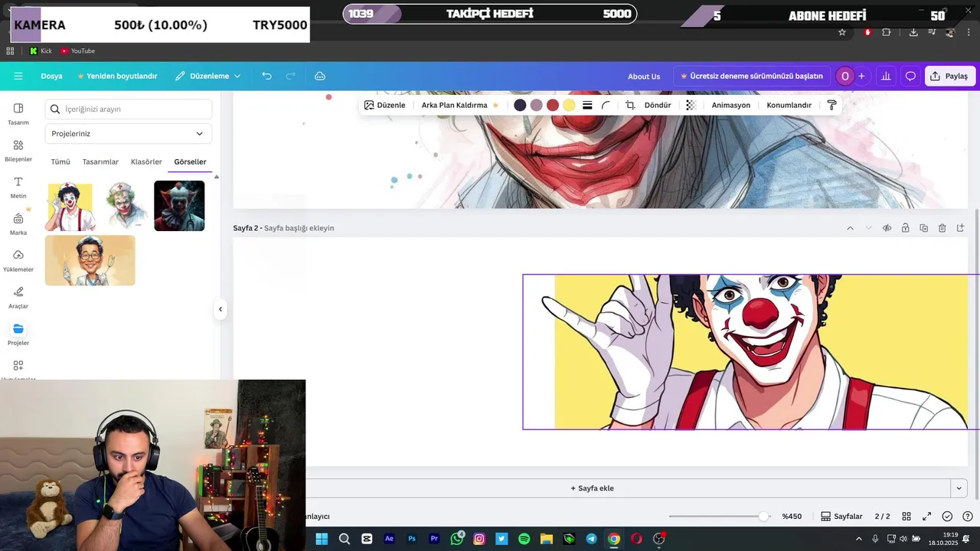Select the doctor caricature thumbnail
This screenshot has width=980, height=551.
pyautogui.click(x=90, y=260)
